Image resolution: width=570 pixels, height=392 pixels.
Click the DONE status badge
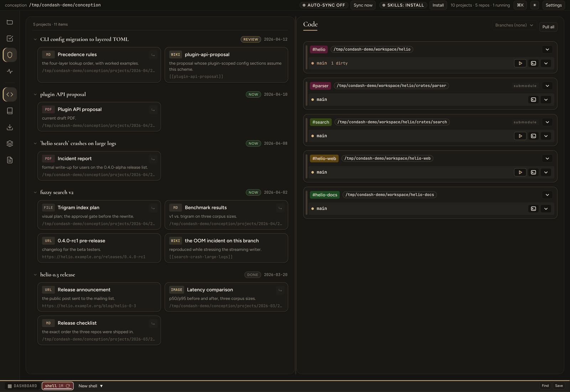click(253, 275)
